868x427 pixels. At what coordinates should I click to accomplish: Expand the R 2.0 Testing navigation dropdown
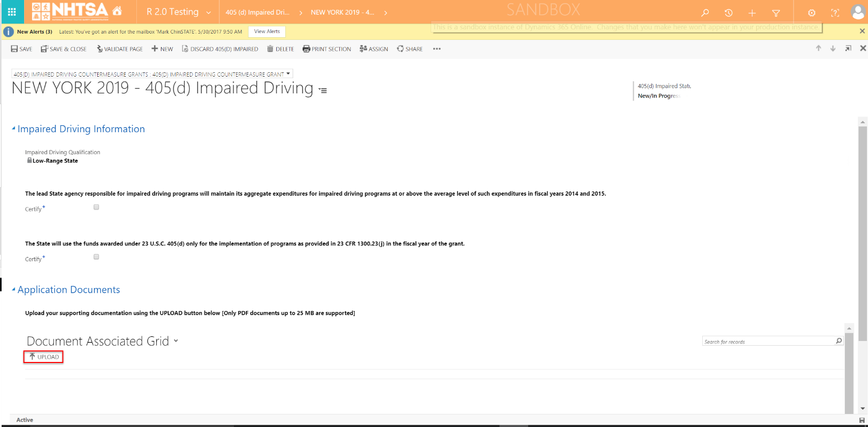(208, 13)
